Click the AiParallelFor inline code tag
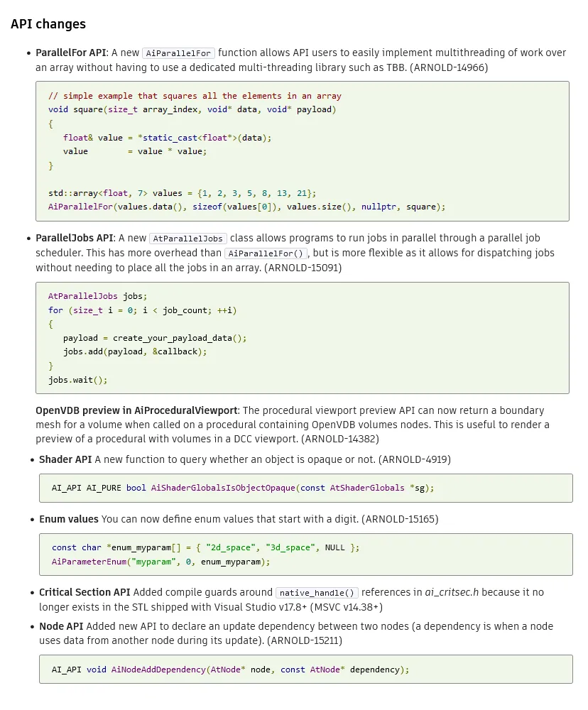The height and width of the screenshot is (710, 588). click(178, 53)
